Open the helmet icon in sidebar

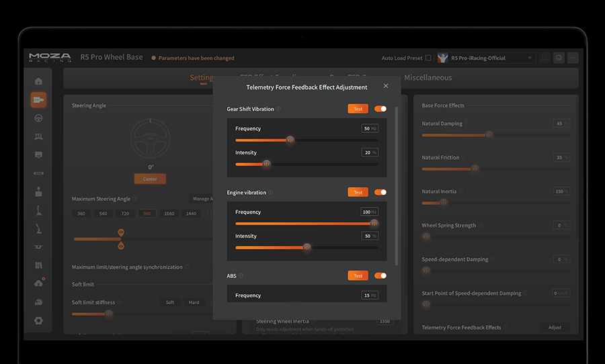click(38, 302)
